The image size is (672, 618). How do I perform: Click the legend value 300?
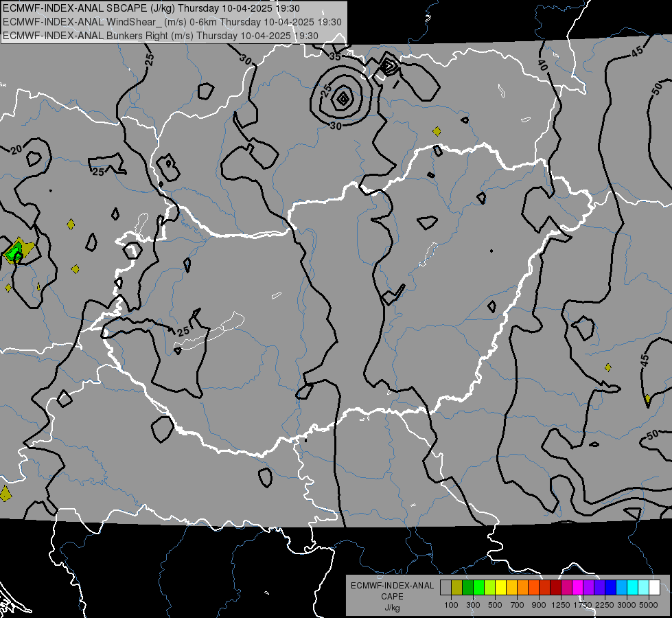[x=473, y=605]
